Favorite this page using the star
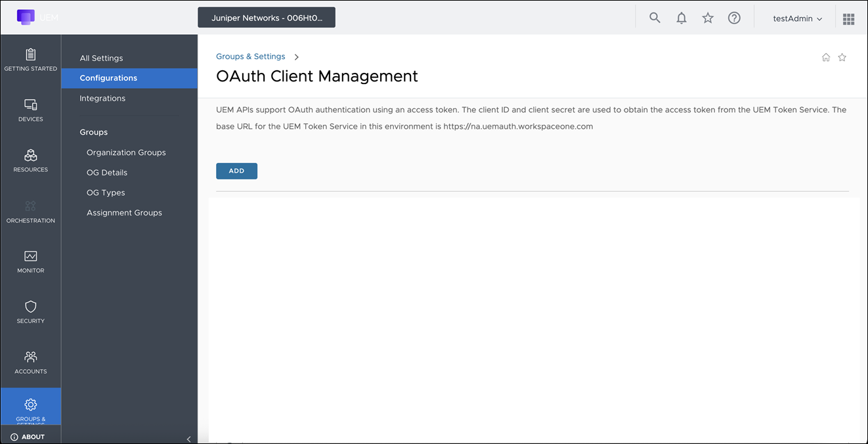Image resolution: width=868 pixels, height=444 pixels. point(842,57)
